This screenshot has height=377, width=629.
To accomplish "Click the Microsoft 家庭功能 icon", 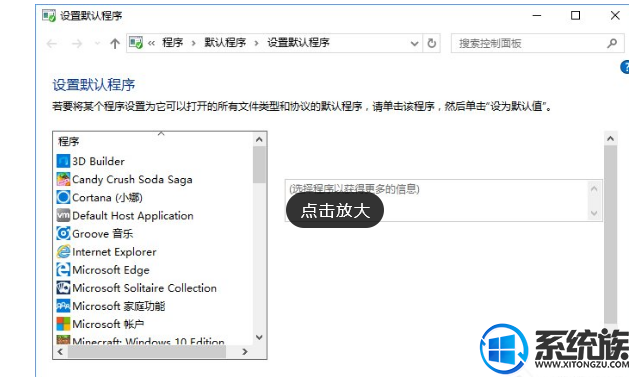I will (63, 306).
